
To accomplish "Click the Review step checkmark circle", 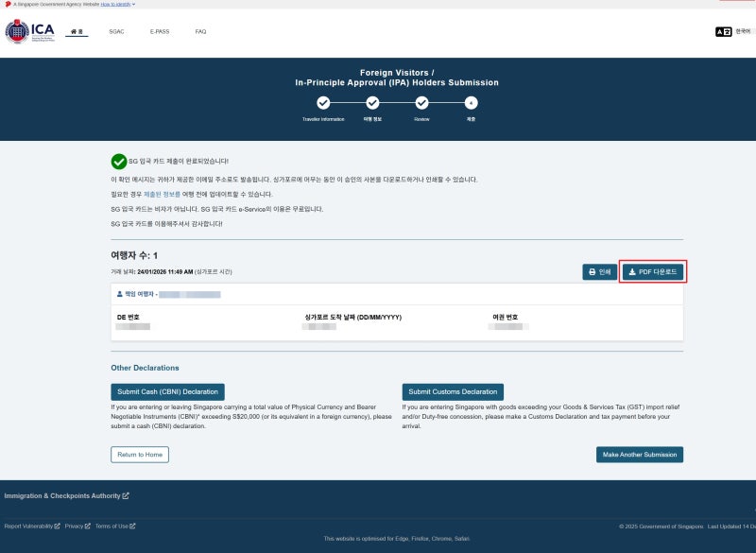I will [421, 103].
